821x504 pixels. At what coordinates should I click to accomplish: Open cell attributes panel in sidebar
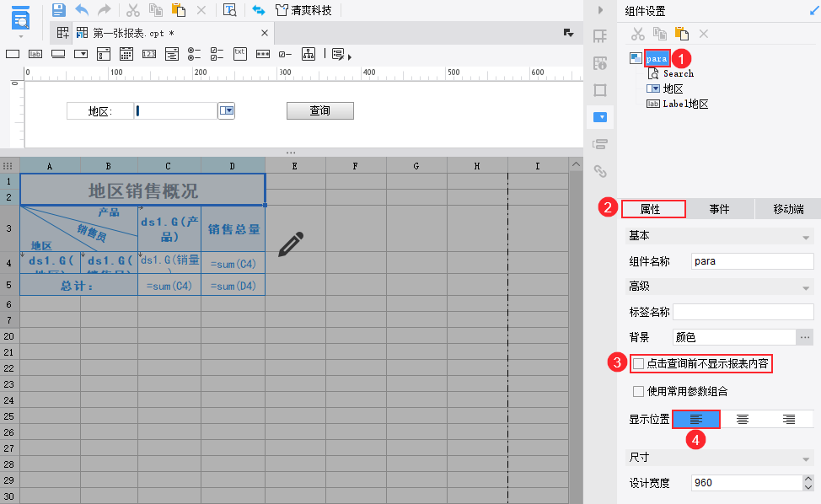[x=600, y=63]
